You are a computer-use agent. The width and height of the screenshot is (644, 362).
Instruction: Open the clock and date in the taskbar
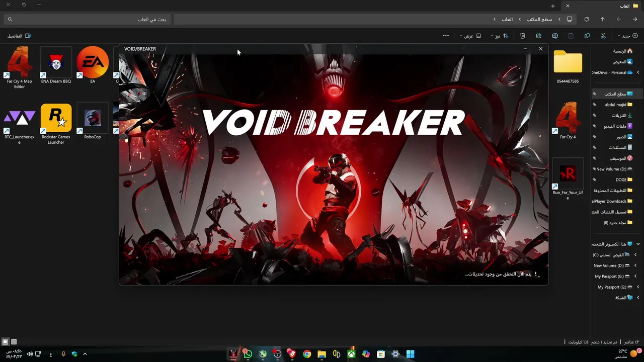point(14,354)
